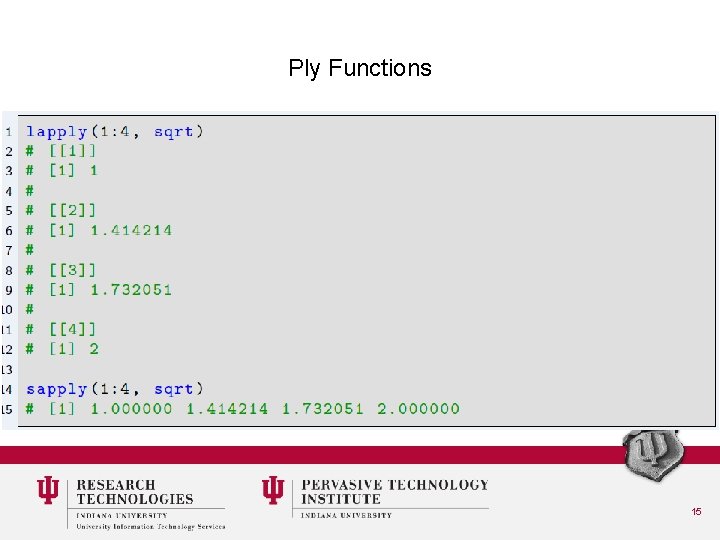Viewport: 720px width, 540px height.
Task: Click the 'Ply Functions' slide title
Action: tap(360, 68)
